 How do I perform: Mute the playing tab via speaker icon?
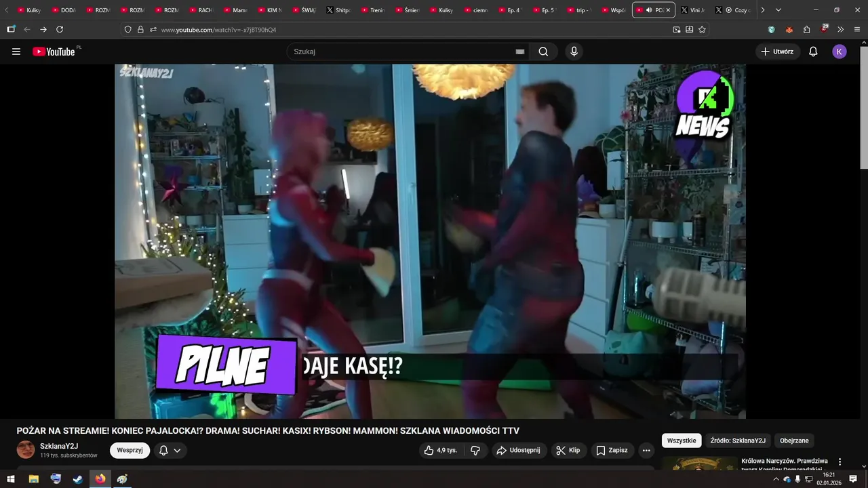click(649, 10)
